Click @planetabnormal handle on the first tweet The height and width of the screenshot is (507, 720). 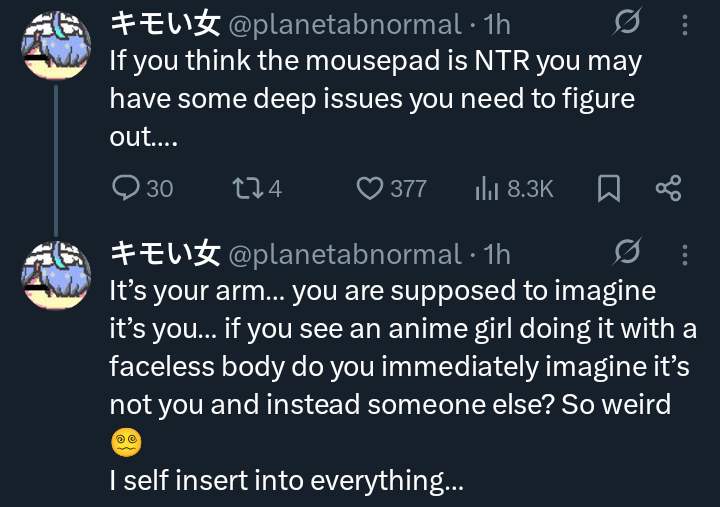pos(345,24)
